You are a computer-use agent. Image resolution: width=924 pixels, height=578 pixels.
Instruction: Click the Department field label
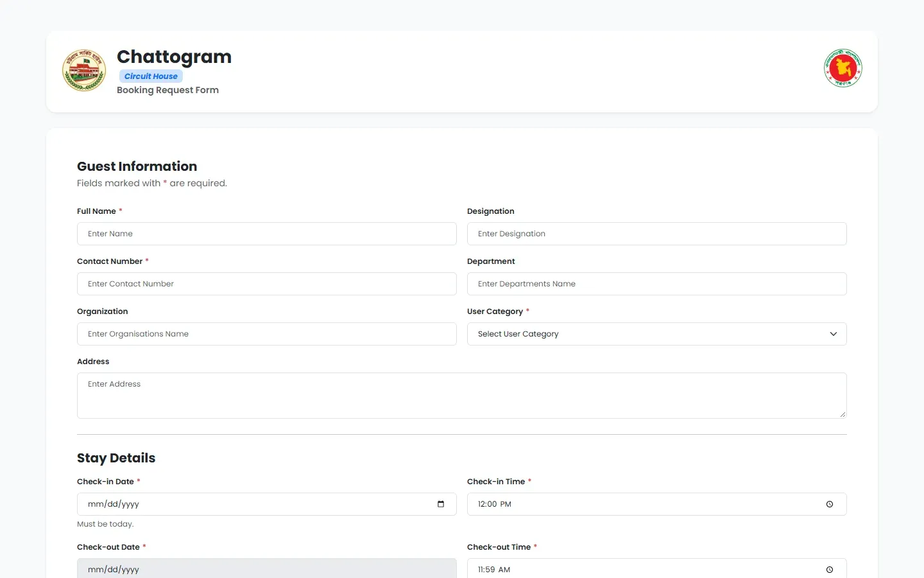pos(491,261)
